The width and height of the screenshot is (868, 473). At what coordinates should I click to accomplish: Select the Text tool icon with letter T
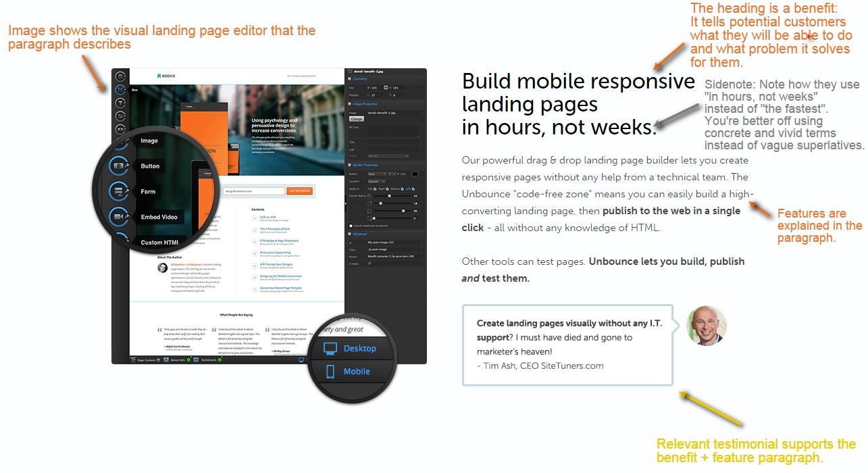point(120,103)
